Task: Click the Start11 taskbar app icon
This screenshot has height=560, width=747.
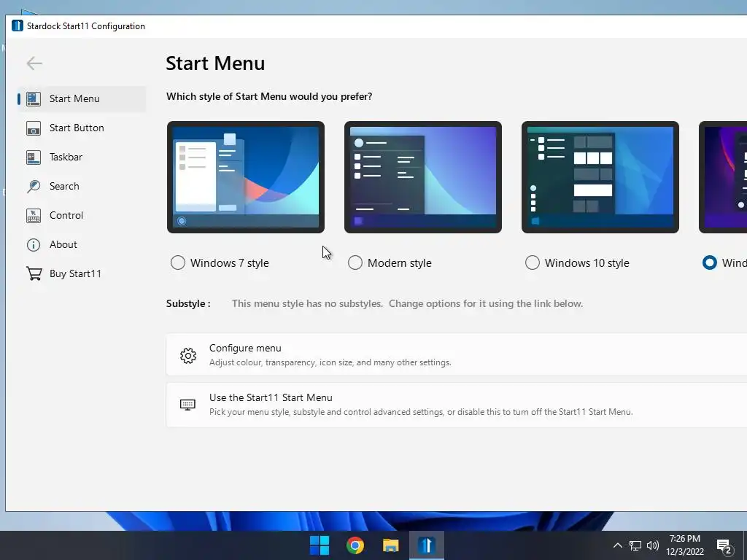Action: (426, 545)
